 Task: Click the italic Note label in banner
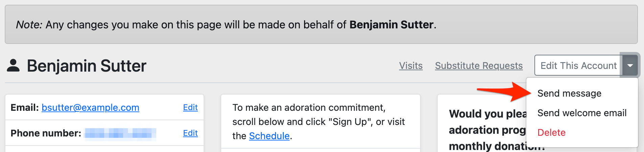pos(29,25)
